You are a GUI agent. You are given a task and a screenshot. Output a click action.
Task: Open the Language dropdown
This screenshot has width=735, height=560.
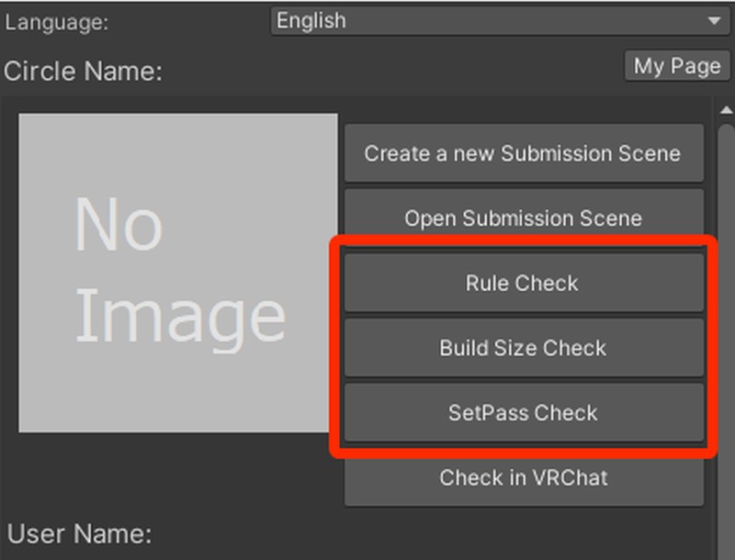click(x=498, y=20)
